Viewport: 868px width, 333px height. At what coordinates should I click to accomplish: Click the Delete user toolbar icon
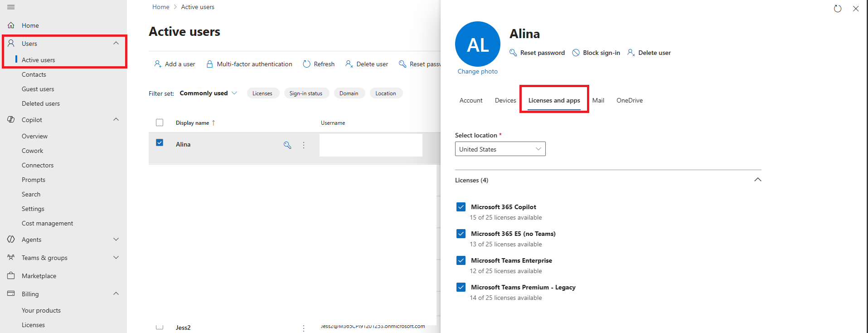pos(349,64)
